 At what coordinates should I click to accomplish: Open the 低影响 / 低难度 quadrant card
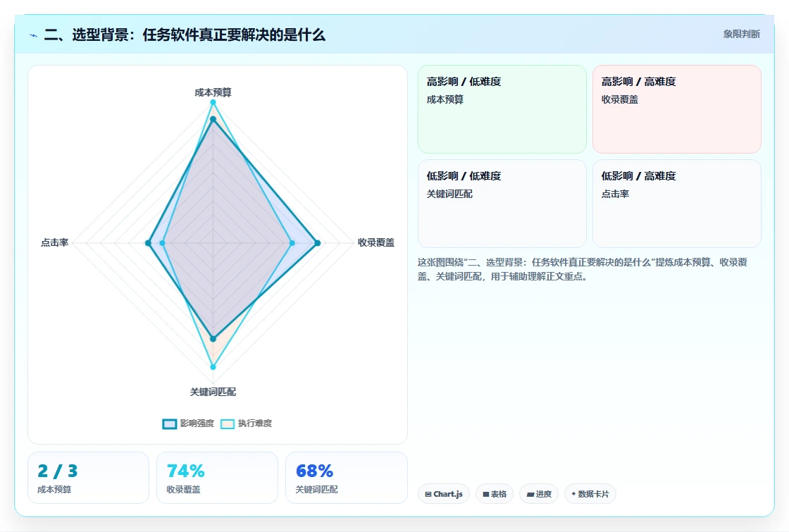tap(502, 204)
